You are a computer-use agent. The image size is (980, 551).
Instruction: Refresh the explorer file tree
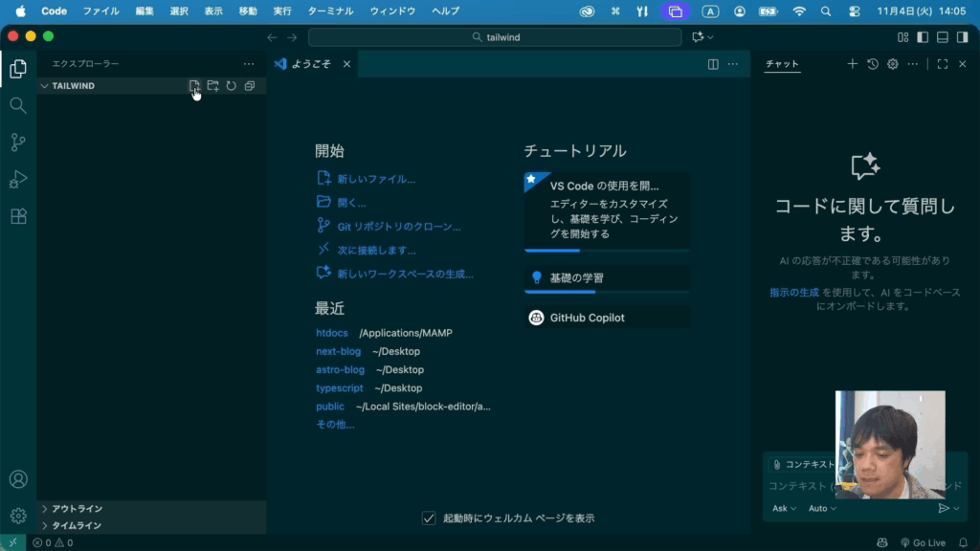231,86
